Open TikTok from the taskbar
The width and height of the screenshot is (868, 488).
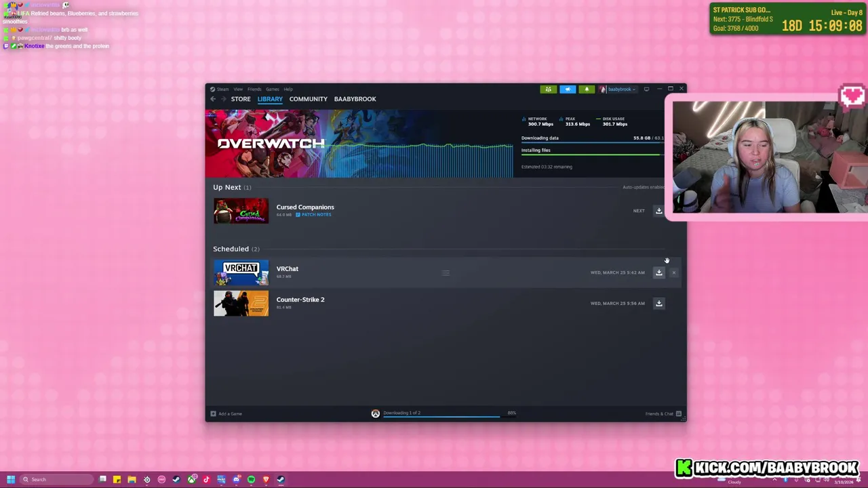207,479
